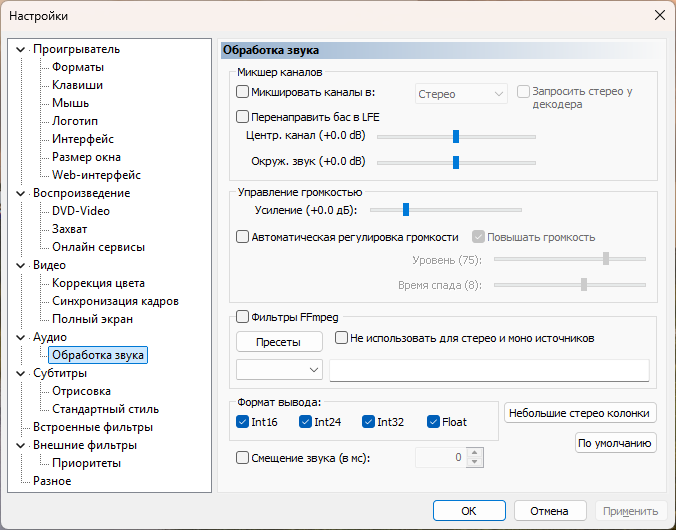Select Web-интерфейс tree item

(x=97, y=175)
